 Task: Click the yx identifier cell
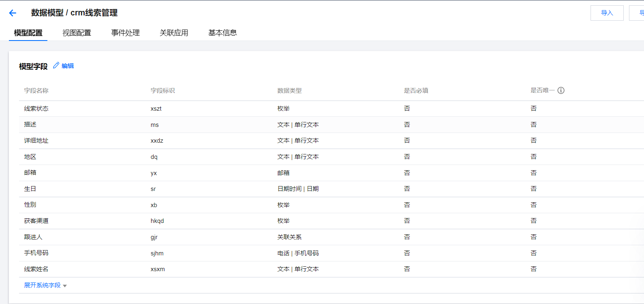(154, 173)
